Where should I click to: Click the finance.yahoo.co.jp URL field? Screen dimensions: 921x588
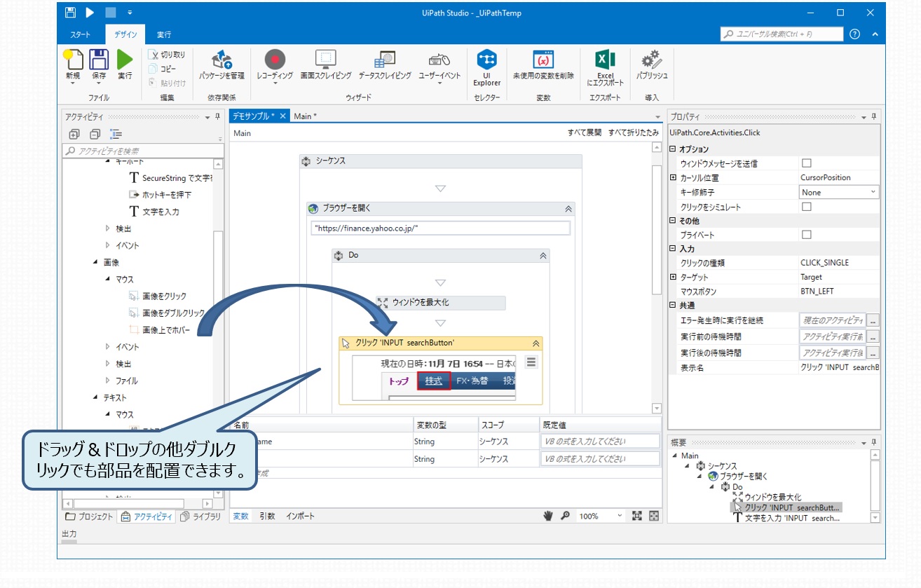click(x=440, y=228)
